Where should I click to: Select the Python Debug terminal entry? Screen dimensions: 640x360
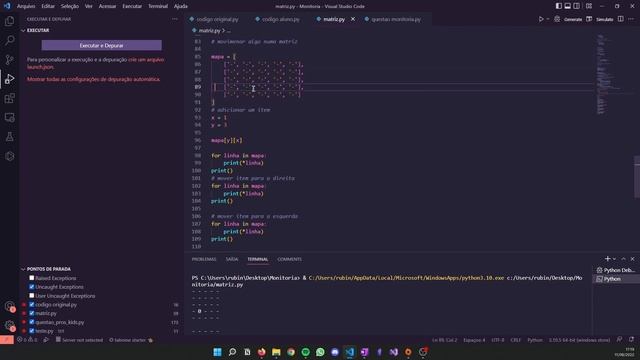[616, 270]
